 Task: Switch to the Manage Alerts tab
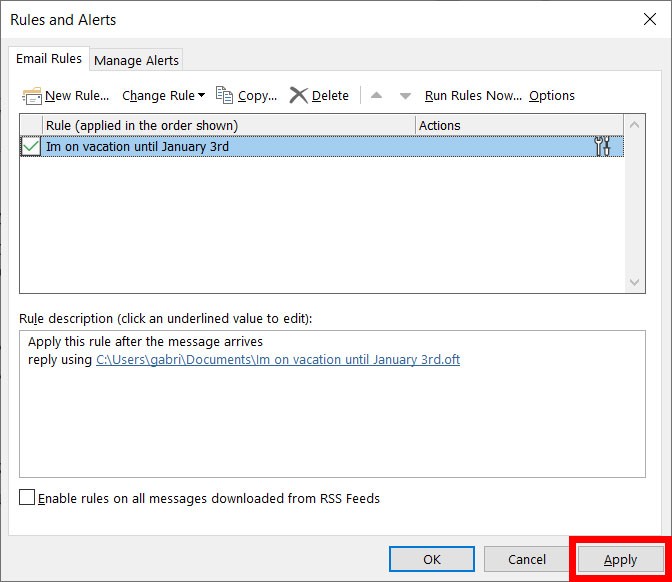(136, 60)
